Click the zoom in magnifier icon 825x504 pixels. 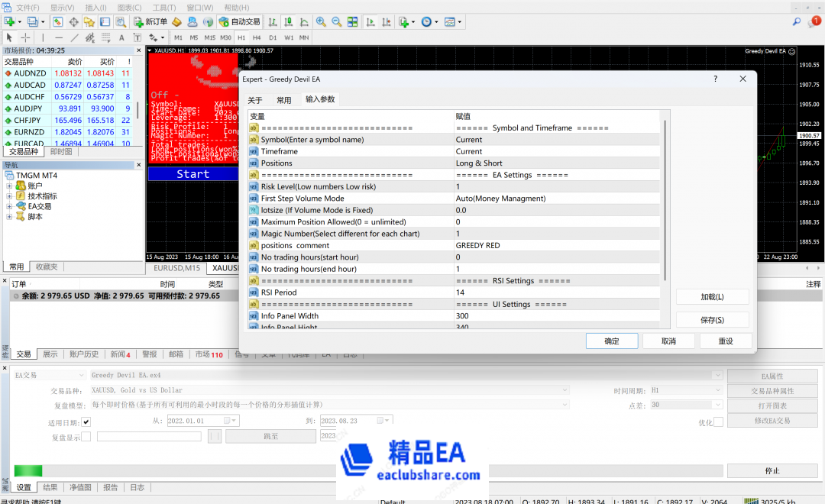321,22
